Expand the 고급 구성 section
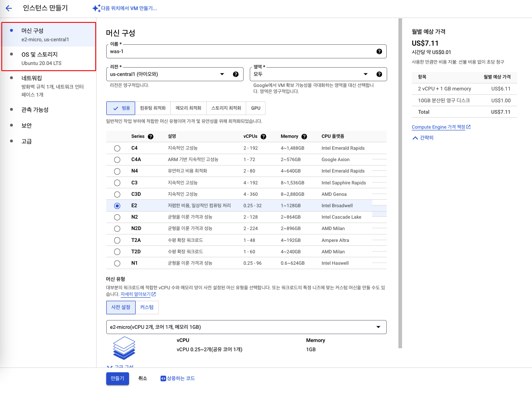Screen dimensions: 532x396 (120, 366)
